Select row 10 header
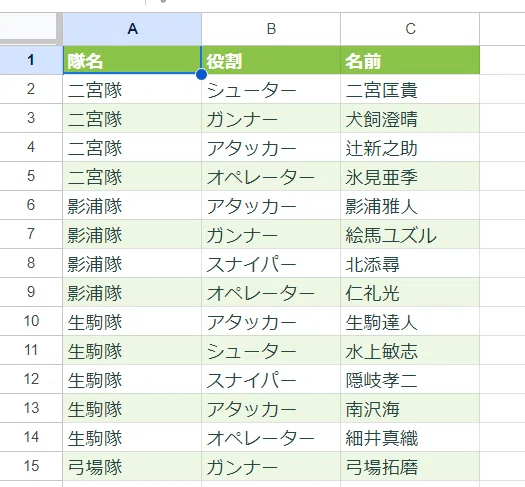The width and height of the screenshot is (525, 487). (31, 321)
